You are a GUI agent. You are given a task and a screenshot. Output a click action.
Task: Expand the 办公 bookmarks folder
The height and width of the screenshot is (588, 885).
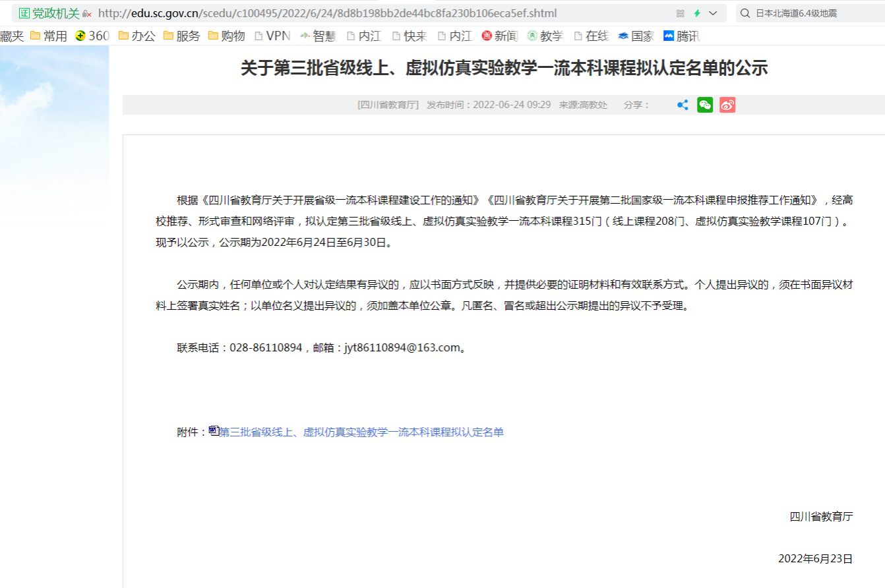[137, 36]
